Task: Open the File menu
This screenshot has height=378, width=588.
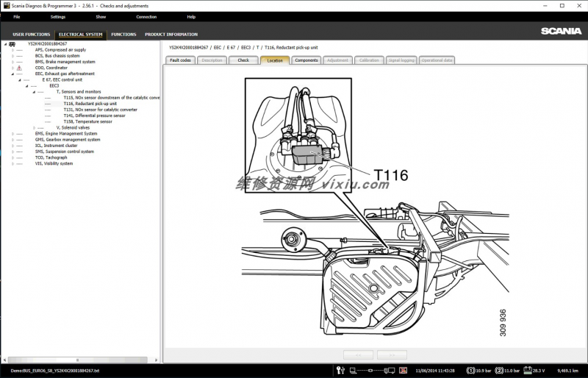Action: tap(17, 17)
